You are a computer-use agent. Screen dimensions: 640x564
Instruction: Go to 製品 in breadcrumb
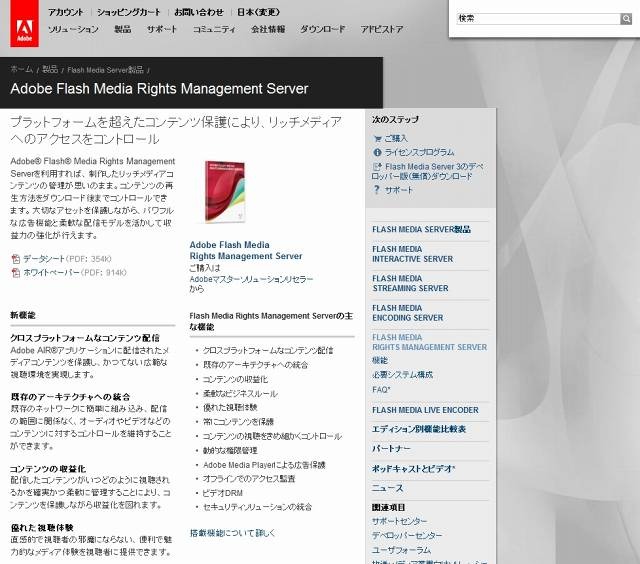(x=50, y=70)
